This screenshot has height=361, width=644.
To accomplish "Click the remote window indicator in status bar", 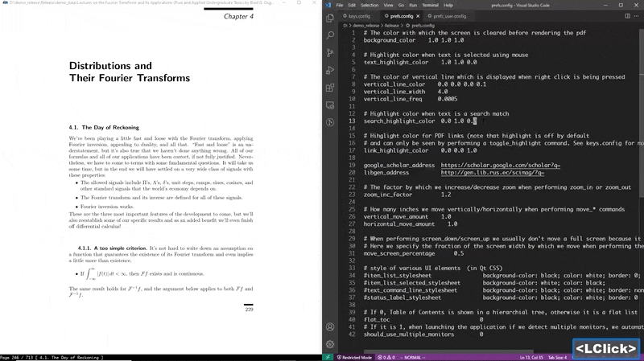I will point(328,357).
